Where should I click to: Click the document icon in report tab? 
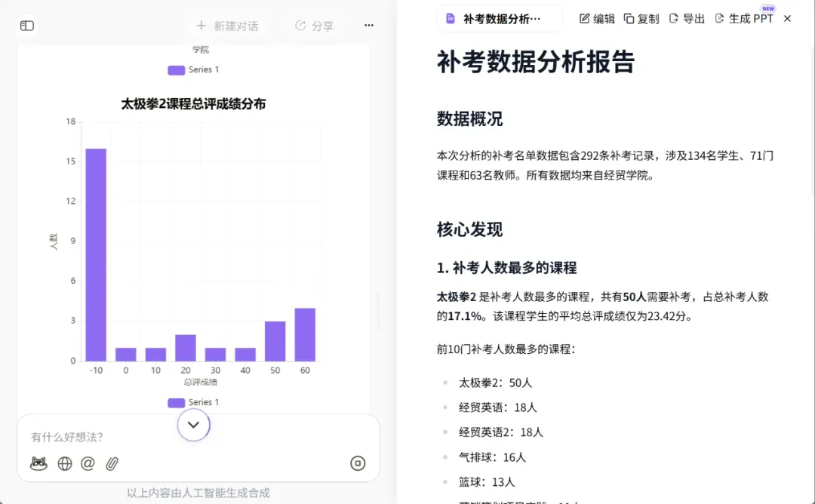(451, 19)
